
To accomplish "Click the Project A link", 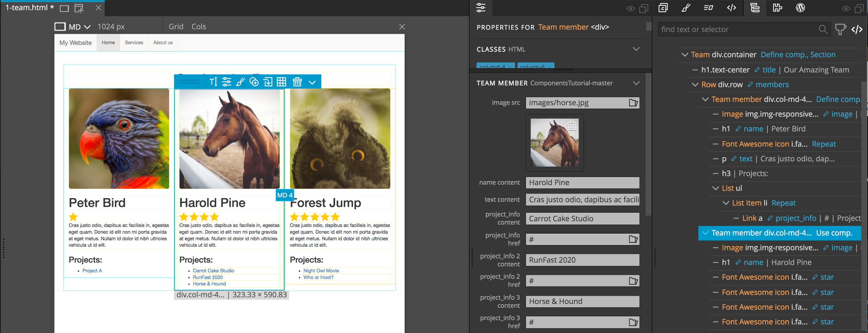I will coord(92,271).
